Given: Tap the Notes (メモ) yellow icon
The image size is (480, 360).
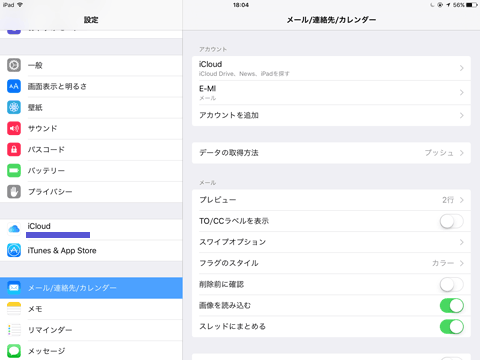Looking at the screenshot, I should (14, 309).
